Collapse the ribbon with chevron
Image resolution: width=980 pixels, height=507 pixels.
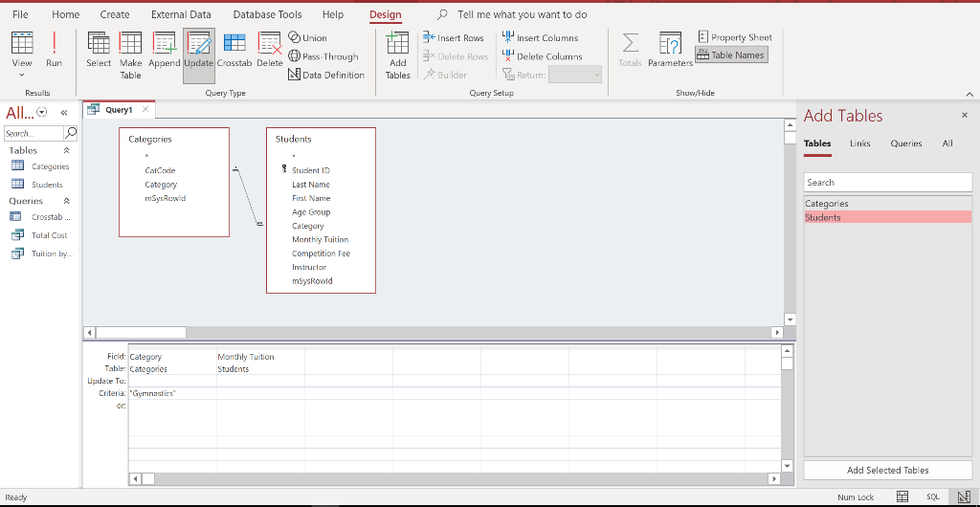969,95
